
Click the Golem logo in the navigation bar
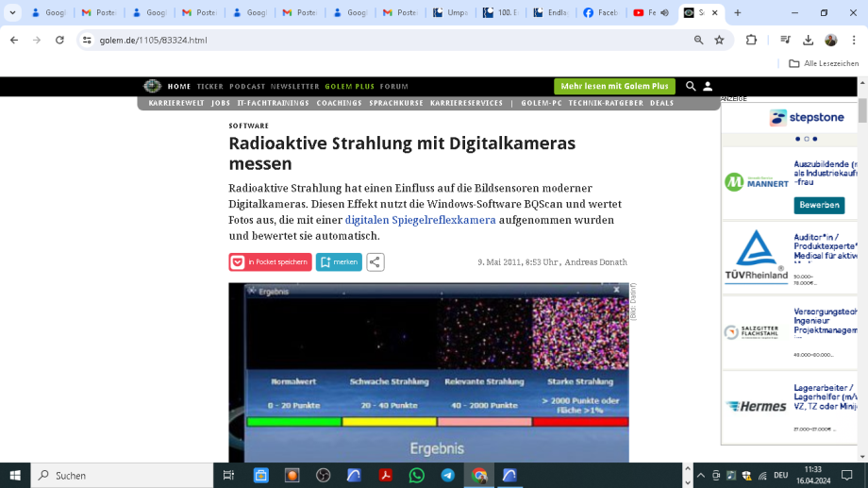coord(152,86)
